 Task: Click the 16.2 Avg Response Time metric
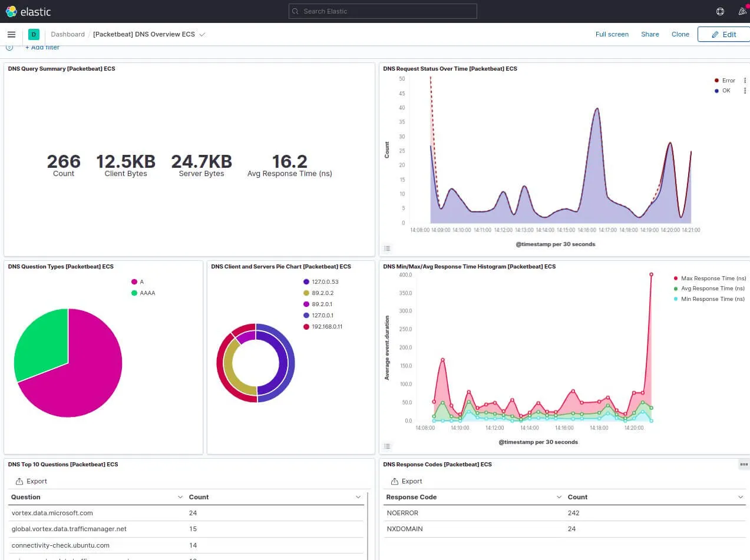click(x=289, y=164)
